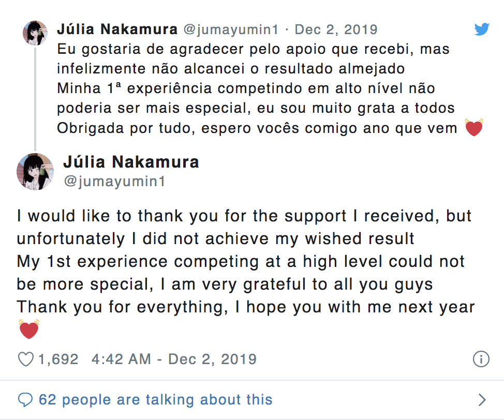
Task: Click the bold Júlia Nakamura name in the main tweet
Action: [x=131, y=162]
